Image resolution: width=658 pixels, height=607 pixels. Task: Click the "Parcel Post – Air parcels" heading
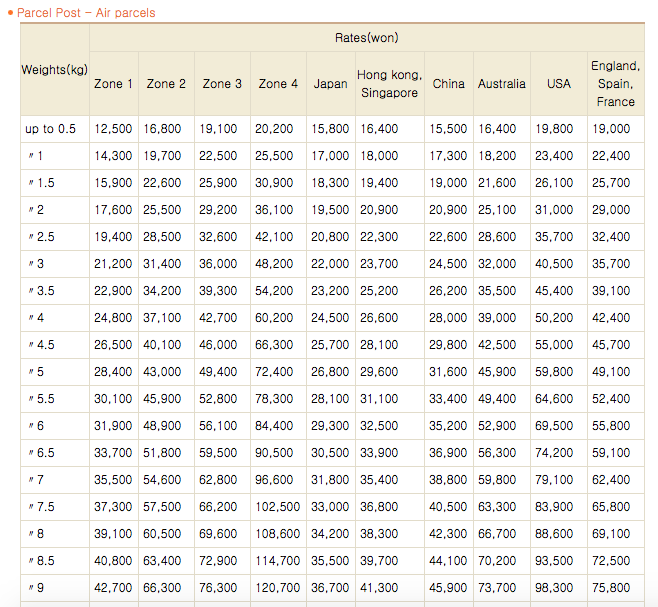[87, 13]
